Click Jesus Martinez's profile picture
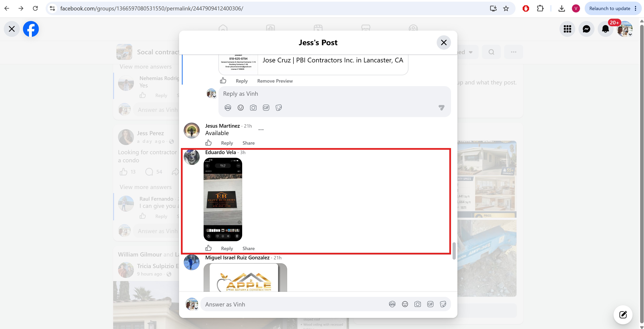The height and width of the screenshot is (329, 644). click(191, 130)
